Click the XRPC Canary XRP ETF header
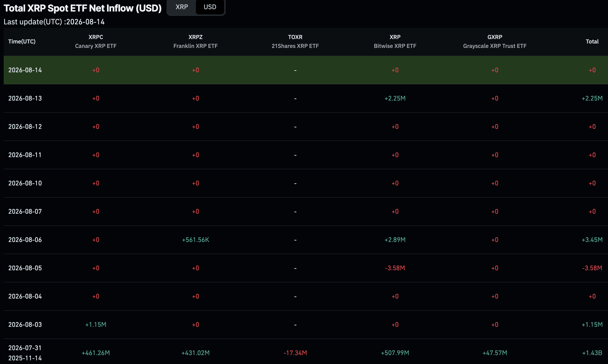This screenshot has height=364, width=608. point(96,41)
